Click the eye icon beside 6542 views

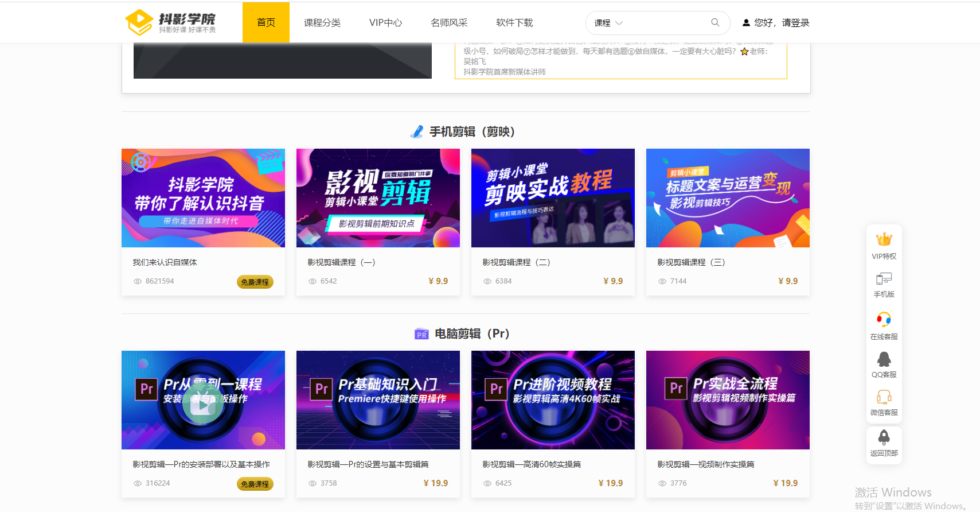pyautogui.click(x=313, y=281)
